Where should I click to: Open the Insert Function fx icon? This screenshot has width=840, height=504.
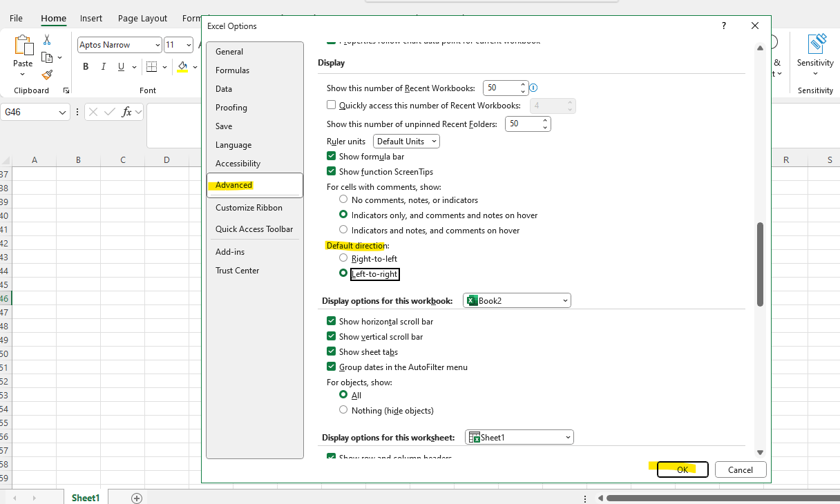(126, 110)
